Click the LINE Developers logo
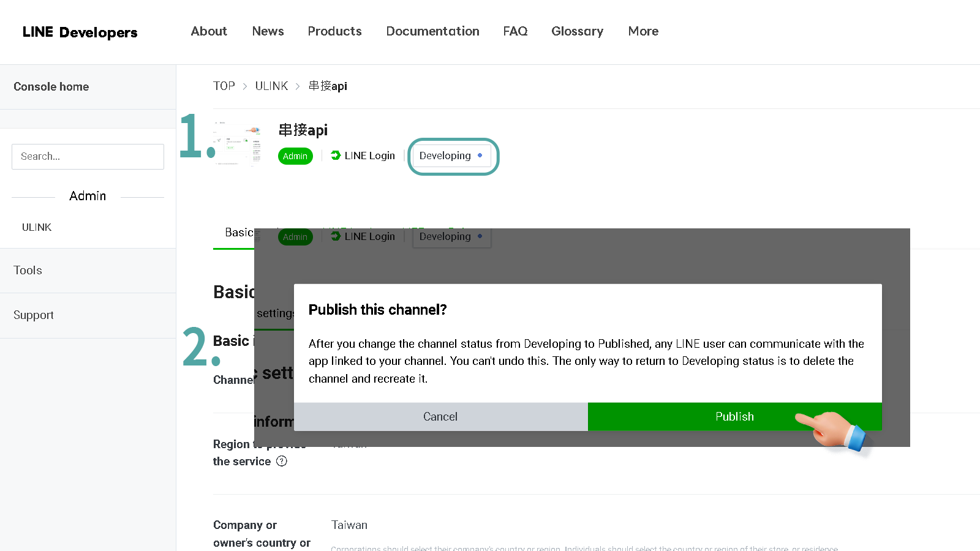The image size is (980, 551). 80,32
